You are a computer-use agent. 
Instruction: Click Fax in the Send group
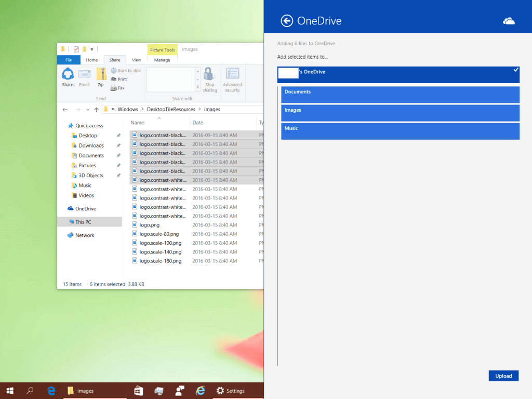tap(117, 88)
